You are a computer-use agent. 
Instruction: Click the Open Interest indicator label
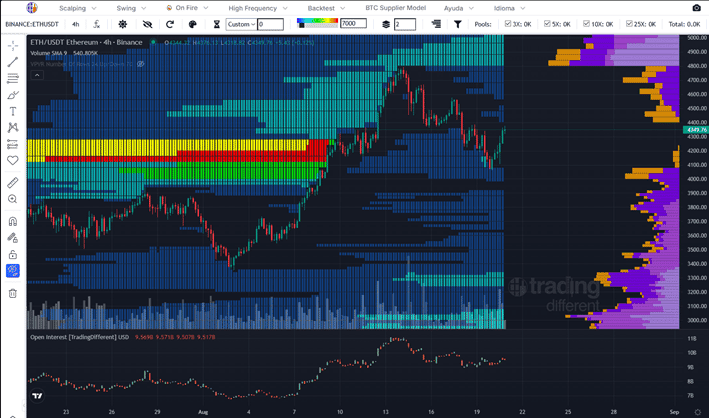80,337
